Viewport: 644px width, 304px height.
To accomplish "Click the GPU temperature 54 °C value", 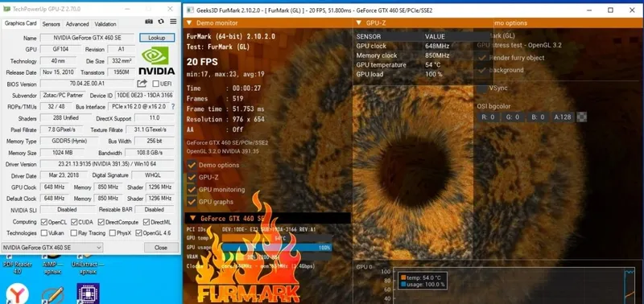I will tap(433, 65).
